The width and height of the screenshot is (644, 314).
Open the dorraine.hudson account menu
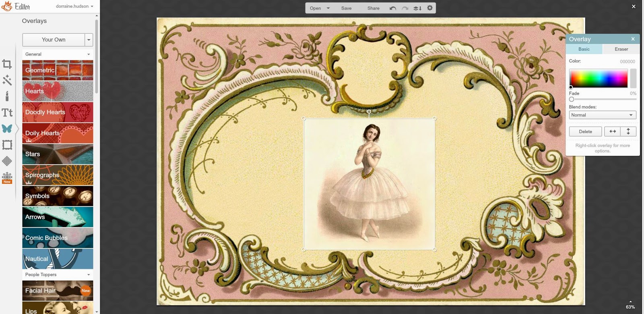[x=74, y=6]
